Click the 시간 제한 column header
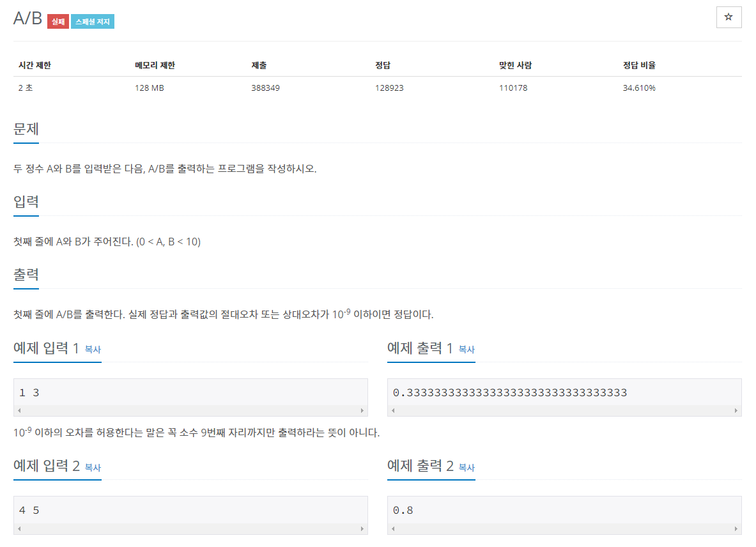 click(x=35, y=65)
